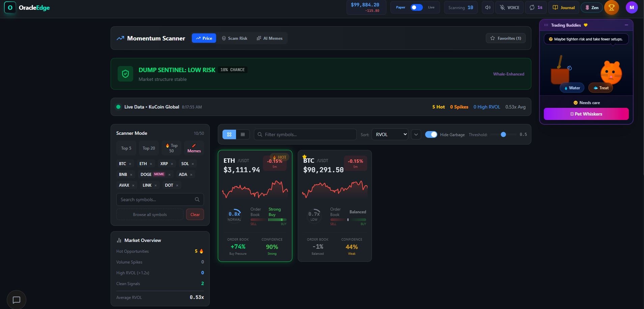The height and width of the screenshot is (309, 644).
Task: Open Favorites (1) button
Action: [x=506, y=38]
